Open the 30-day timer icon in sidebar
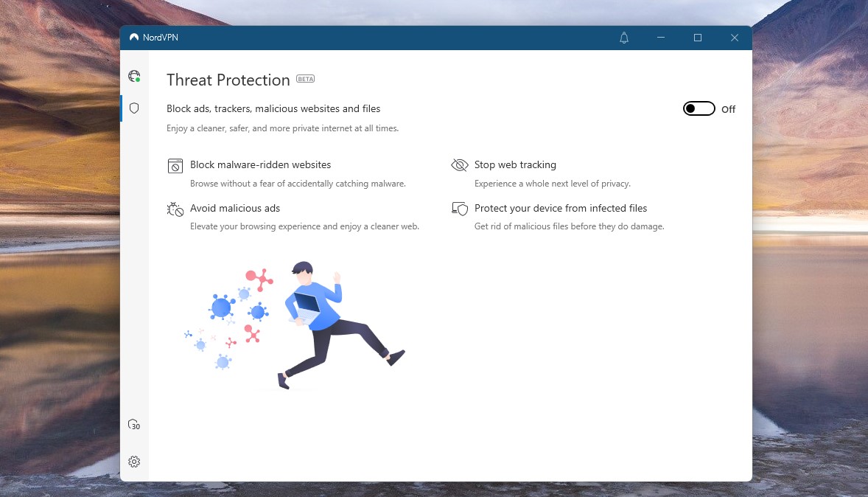This screenshot has height=497, width=868. pos(134,425)
